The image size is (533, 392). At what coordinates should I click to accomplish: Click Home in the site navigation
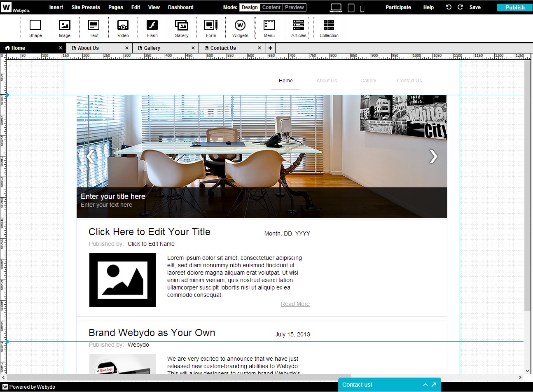coord(286,81)
